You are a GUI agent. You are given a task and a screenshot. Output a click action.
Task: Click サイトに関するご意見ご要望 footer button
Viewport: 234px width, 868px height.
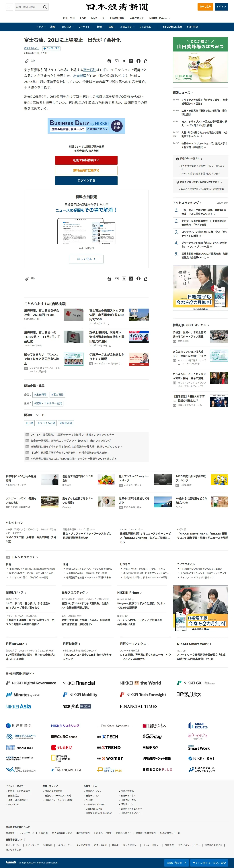209,863
